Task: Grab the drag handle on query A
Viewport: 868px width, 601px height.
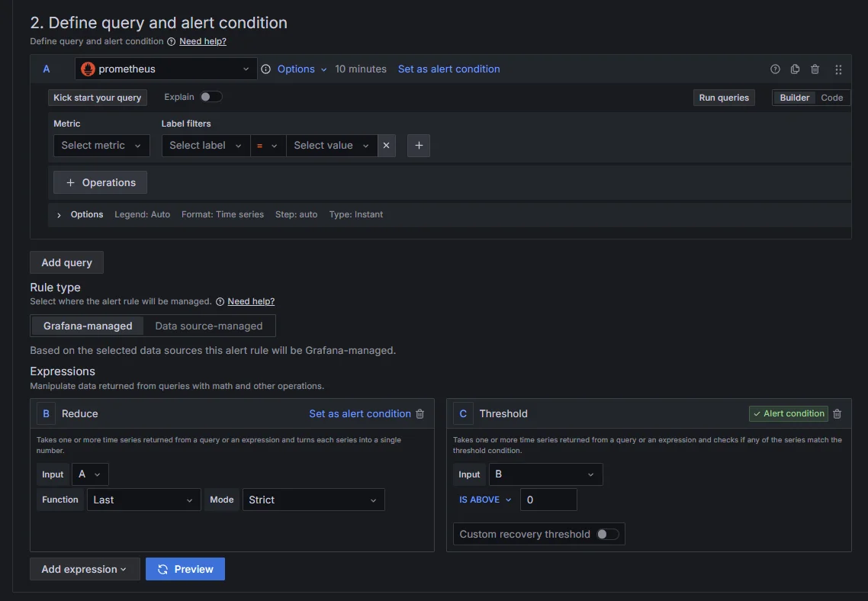Action: 837,69
